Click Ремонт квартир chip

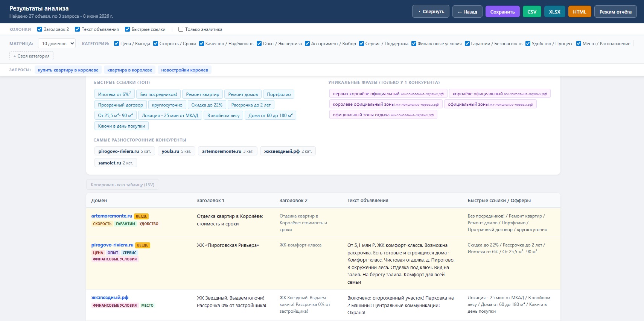(x=202, y=94)
